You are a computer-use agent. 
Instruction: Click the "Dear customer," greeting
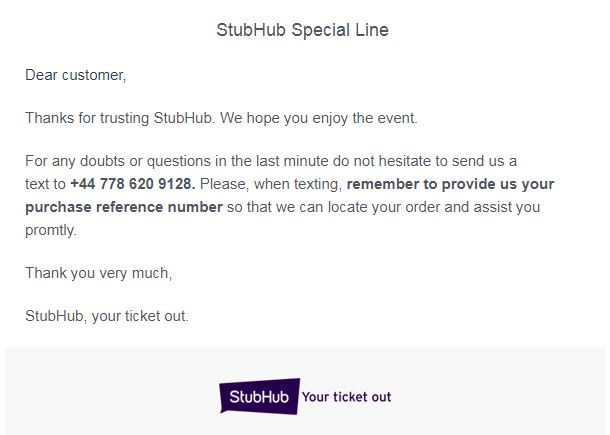point(76,75)
